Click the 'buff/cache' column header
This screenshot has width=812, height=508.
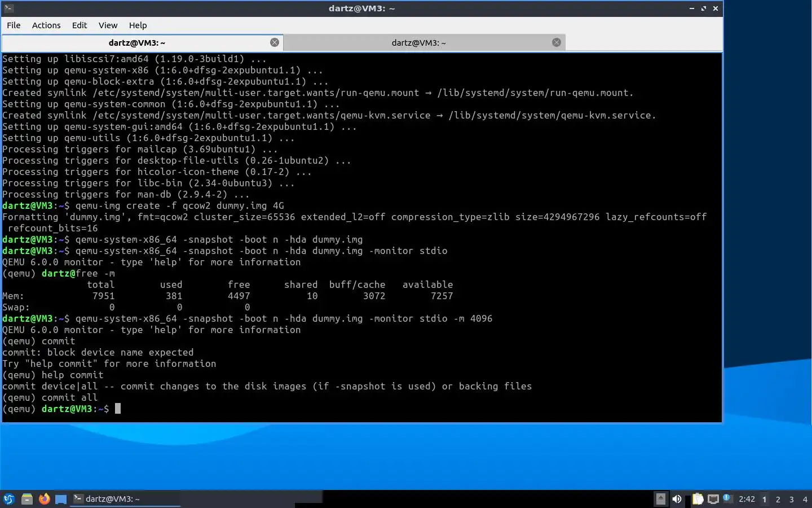(x=358, y=284)
